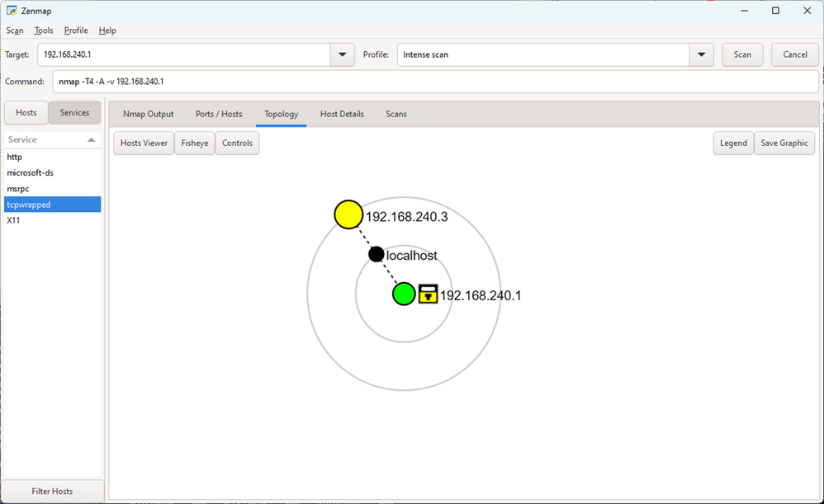Select the black localhost node circle
Viewport: 824px width, 504px height.
click(376, 255)
